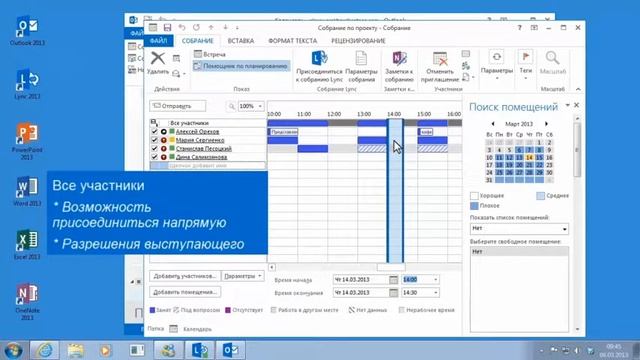Click the address book icon in Участники group

click(466, 54)
